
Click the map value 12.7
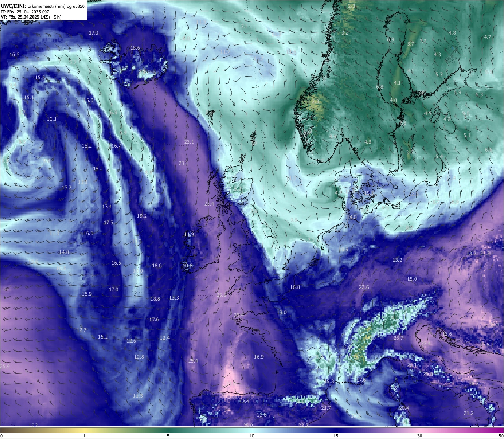coord(81,330)
